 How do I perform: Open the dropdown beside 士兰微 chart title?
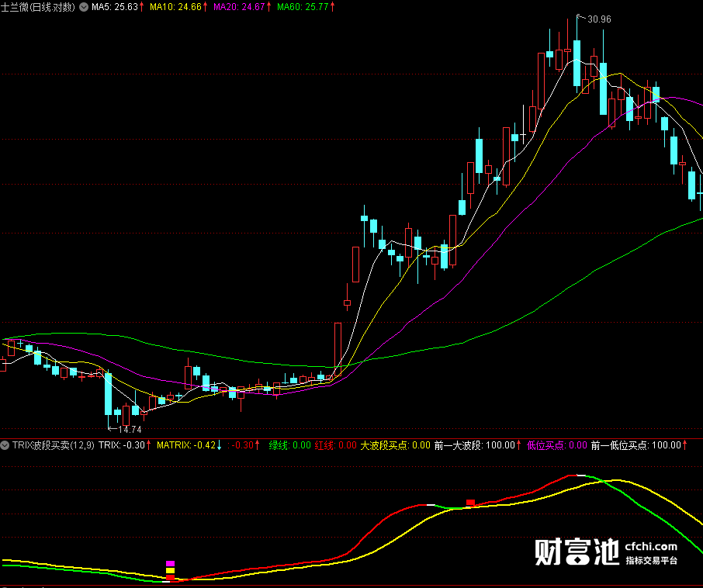pos(83,7)
